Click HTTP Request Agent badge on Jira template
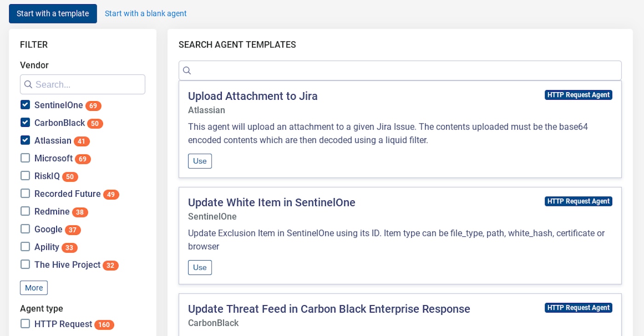 point(578,95)
